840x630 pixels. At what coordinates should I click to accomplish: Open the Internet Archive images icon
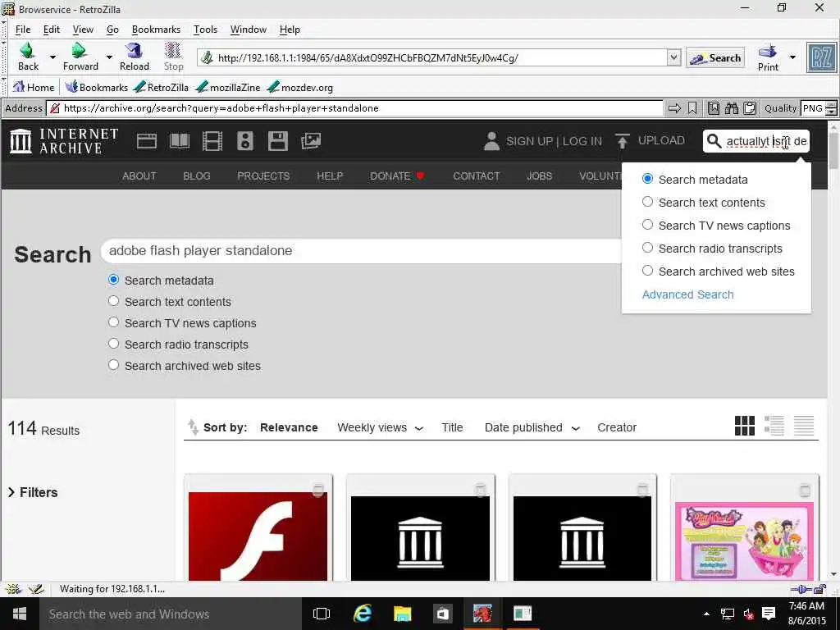[311, 141]
